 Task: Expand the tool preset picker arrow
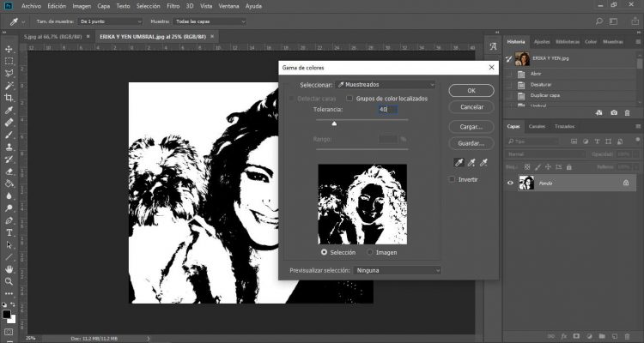(23, 21)
